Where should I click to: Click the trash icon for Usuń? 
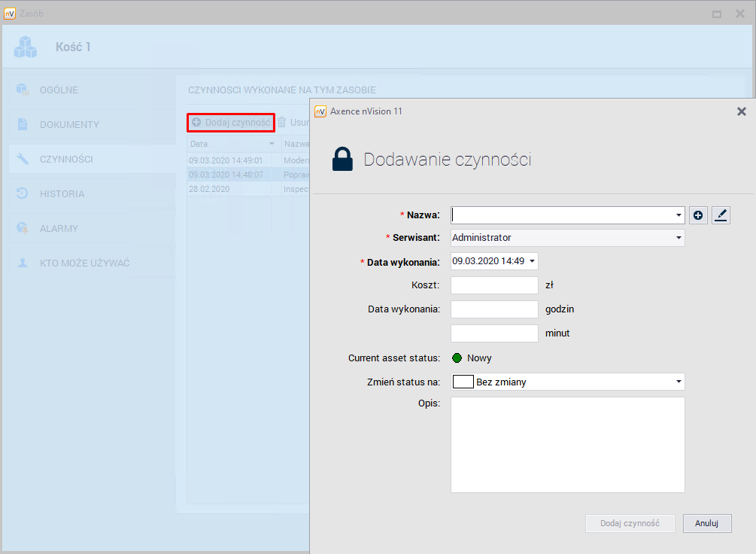coord(282,122)
